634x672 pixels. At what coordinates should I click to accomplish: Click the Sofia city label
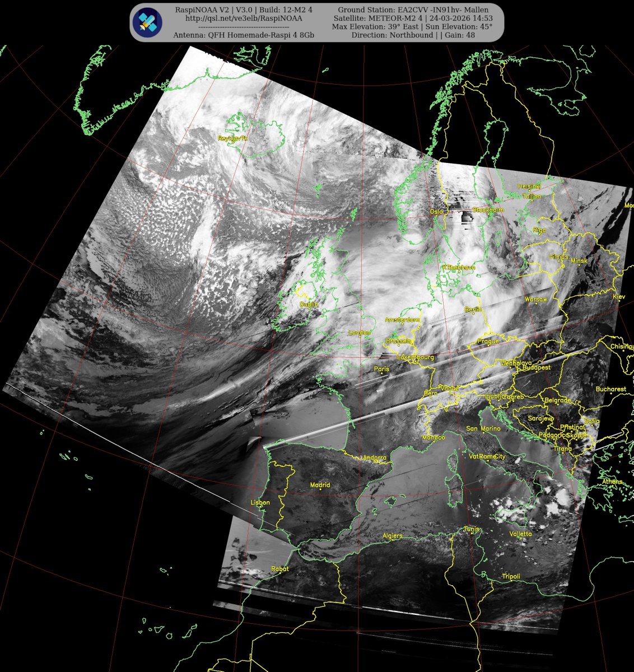pyautogui.click(x=591, y=421)
